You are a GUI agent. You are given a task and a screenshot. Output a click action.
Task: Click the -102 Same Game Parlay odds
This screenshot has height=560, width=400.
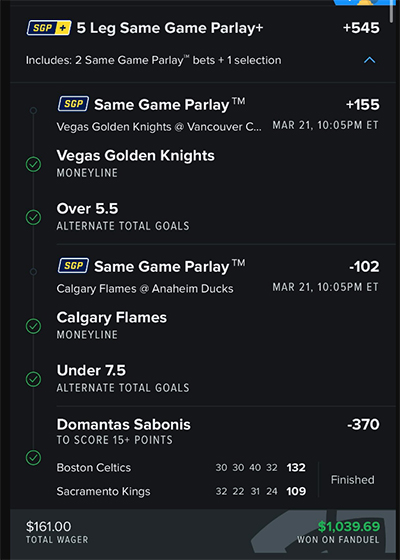pos(364,266)
